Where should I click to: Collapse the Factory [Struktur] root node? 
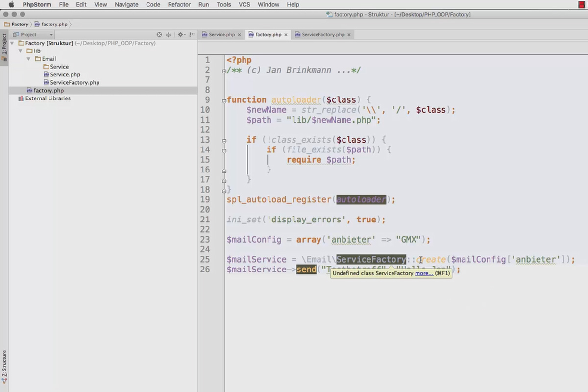click(12, 43)
